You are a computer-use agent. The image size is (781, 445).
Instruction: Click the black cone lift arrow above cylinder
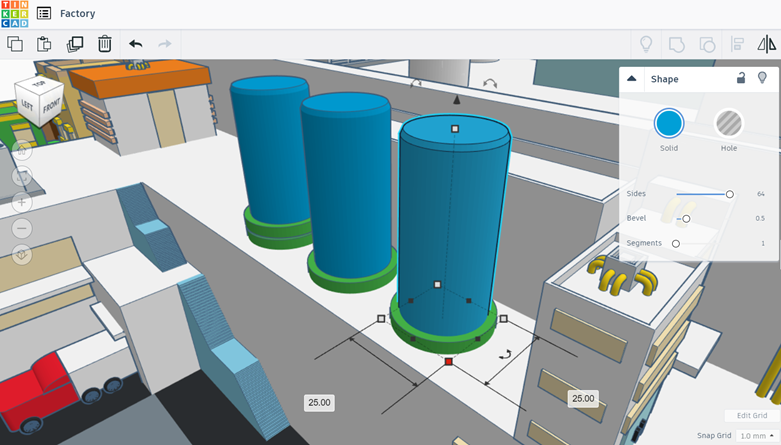[x=456, y=100]
